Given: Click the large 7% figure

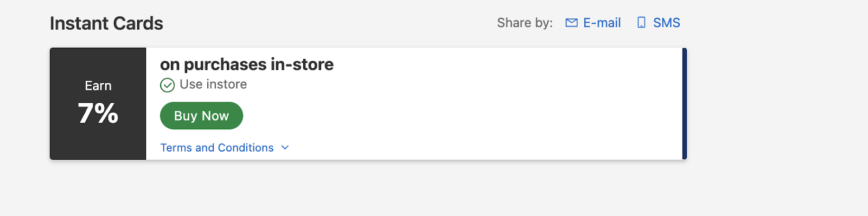Looking at the screenshot, I should coord(98,114).
